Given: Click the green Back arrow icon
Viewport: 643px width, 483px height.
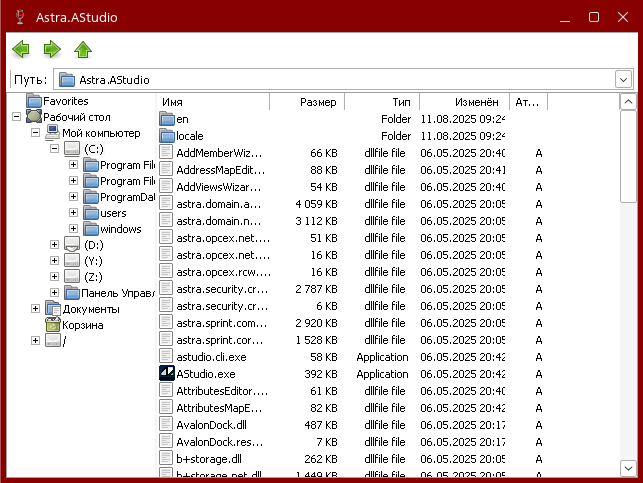Looking at the screenshot, I should [21, 49].
